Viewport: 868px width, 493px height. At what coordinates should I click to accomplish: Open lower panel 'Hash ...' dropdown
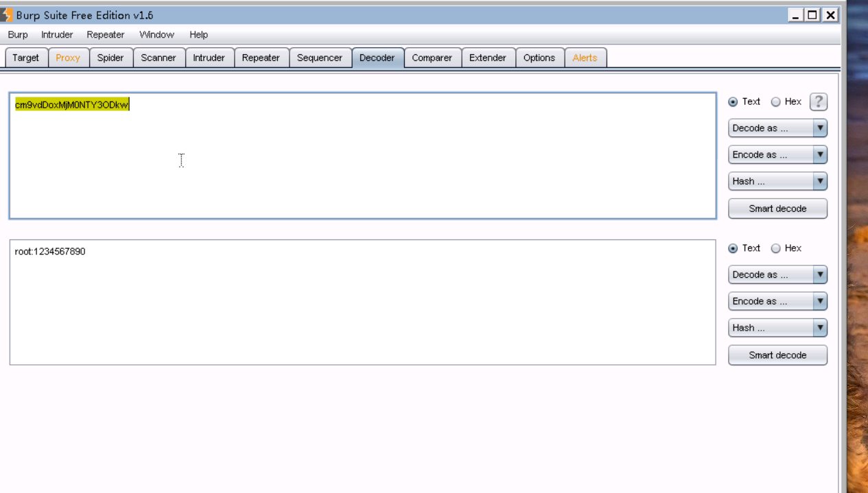[777, 328]
